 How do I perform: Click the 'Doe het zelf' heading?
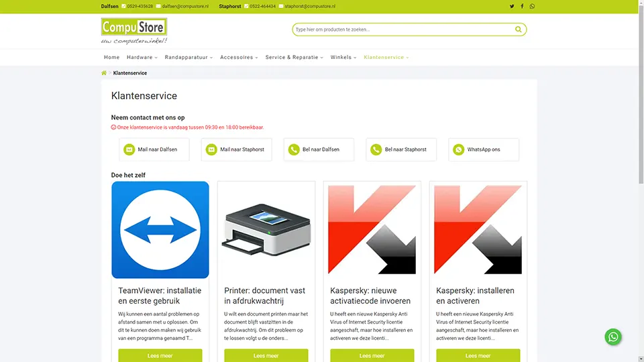point(128,175)
